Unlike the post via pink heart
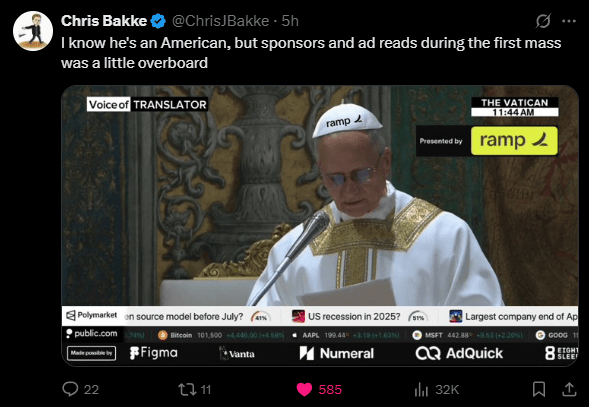This screenshot has width=589, height=407. 304,389
